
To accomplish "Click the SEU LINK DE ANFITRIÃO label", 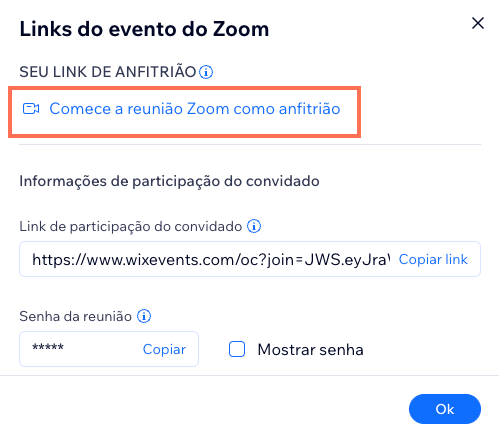I will click(x=108, y=72).
